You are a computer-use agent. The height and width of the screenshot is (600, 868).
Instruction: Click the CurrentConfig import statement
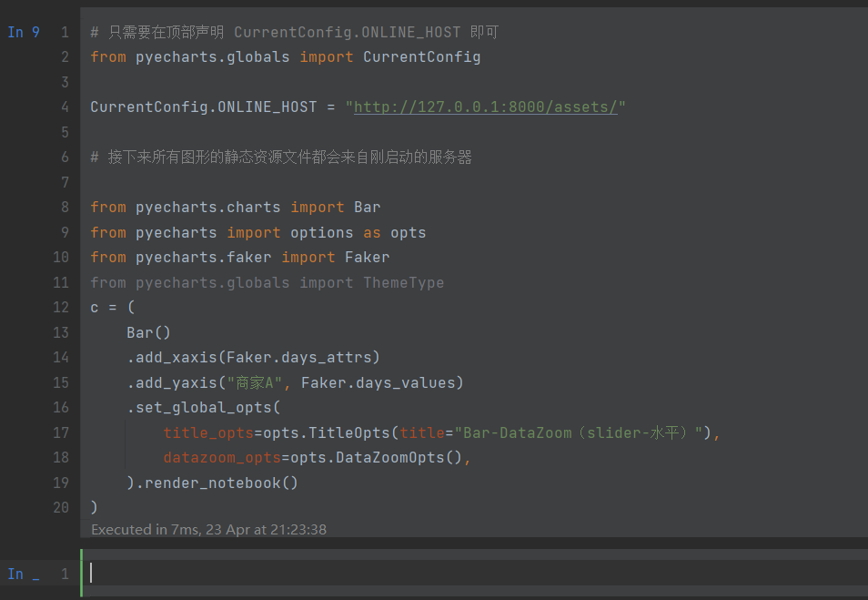pyautogui.click(x=273, y=56)
